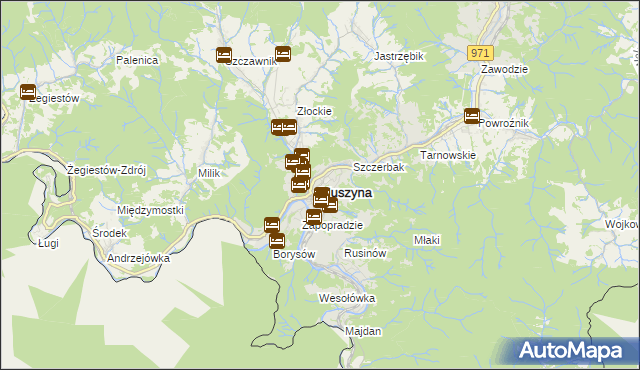
Task: Click the hotel icon left of Szczawnik label
Action: (x=224, y=55)
